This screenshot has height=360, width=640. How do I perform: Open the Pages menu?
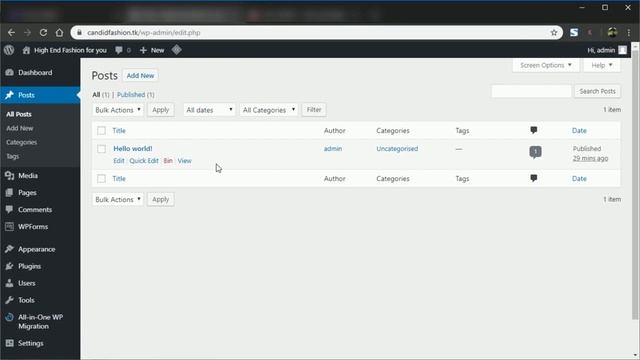(x=40, y=193)
